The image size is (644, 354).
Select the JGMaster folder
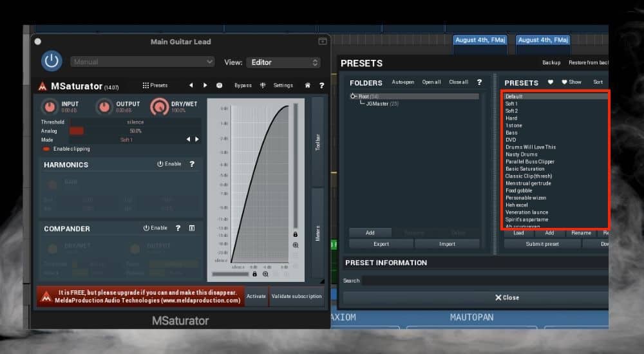coord(382,104)
